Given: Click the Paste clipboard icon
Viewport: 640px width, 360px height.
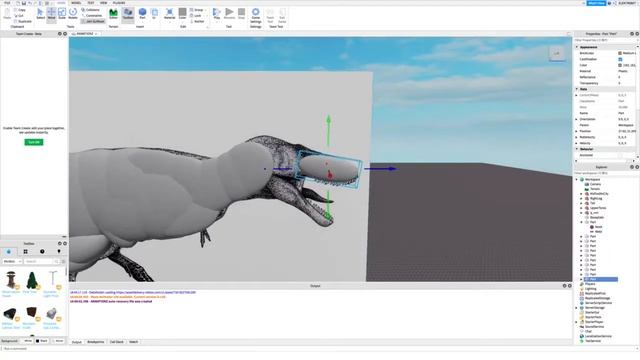Looking at the screenshot, I should click(7, 14).
